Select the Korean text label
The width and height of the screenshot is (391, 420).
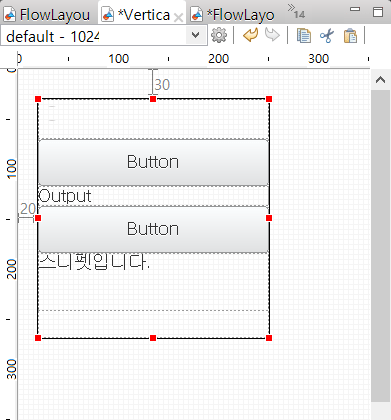pos(94,262)
